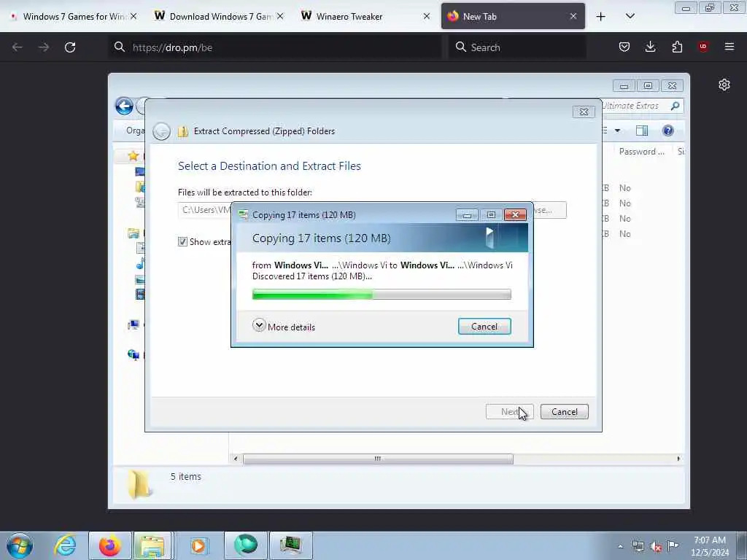Click the network tray icon
The width and height of the screenshot is (747, 560).
pyautogui.click(x=638, y=546)
